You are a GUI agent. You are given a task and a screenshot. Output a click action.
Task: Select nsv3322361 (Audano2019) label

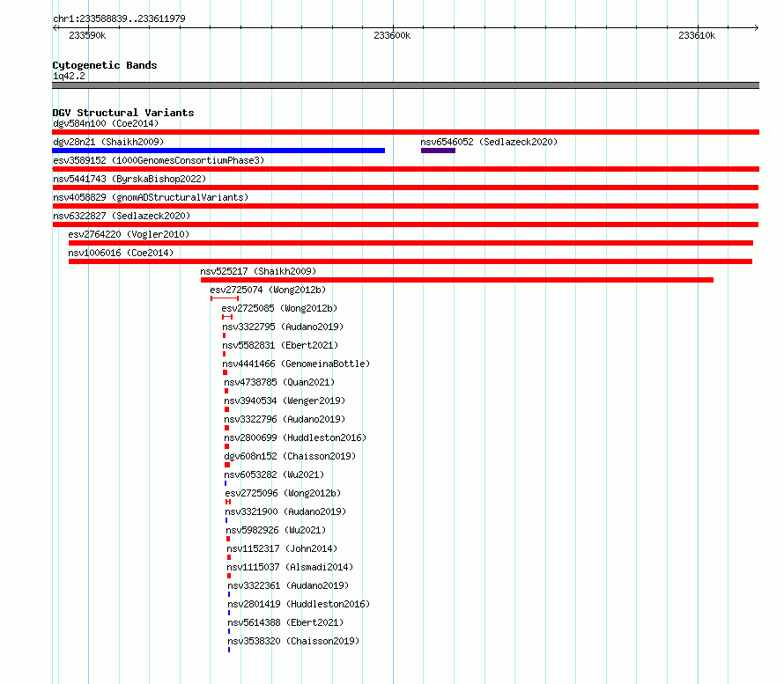click(x=288, y=585)
